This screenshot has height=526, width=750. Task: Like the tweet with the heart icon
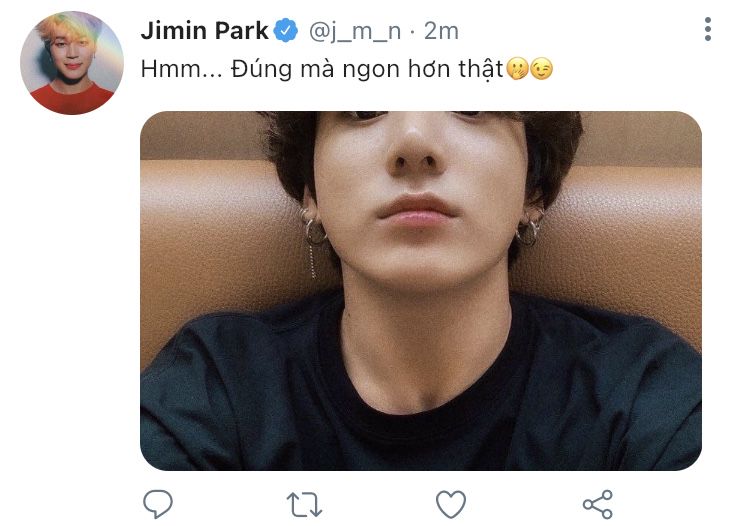click(x=451, y=503)
